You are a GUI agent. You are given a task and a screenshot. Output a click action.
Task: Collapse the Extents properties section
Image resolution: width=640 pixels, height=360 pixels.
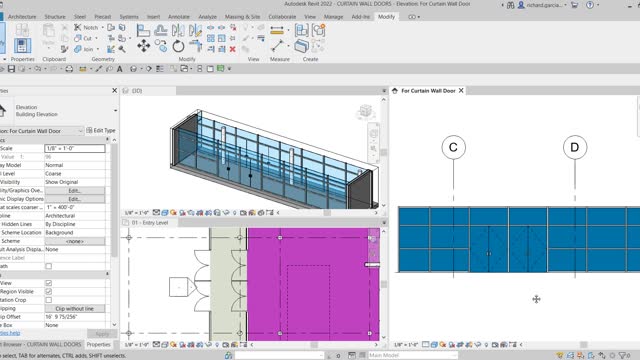click(108, 274)
